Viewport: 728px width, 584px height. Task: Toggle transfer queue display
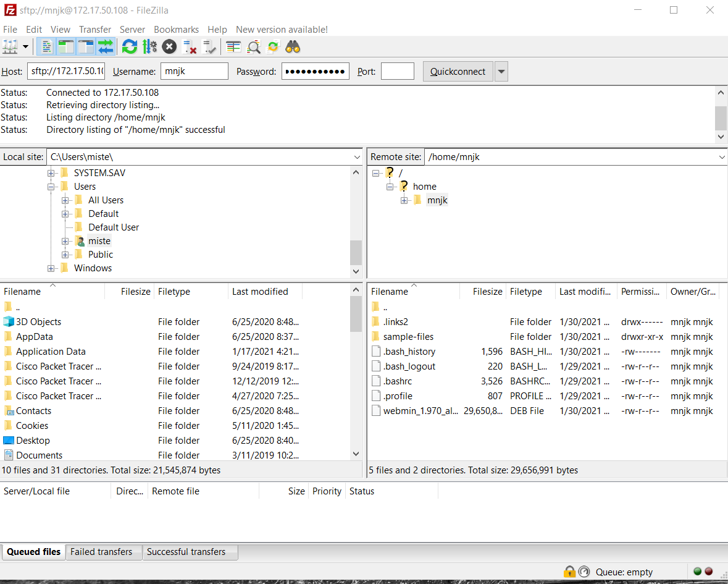coord(106,46)
